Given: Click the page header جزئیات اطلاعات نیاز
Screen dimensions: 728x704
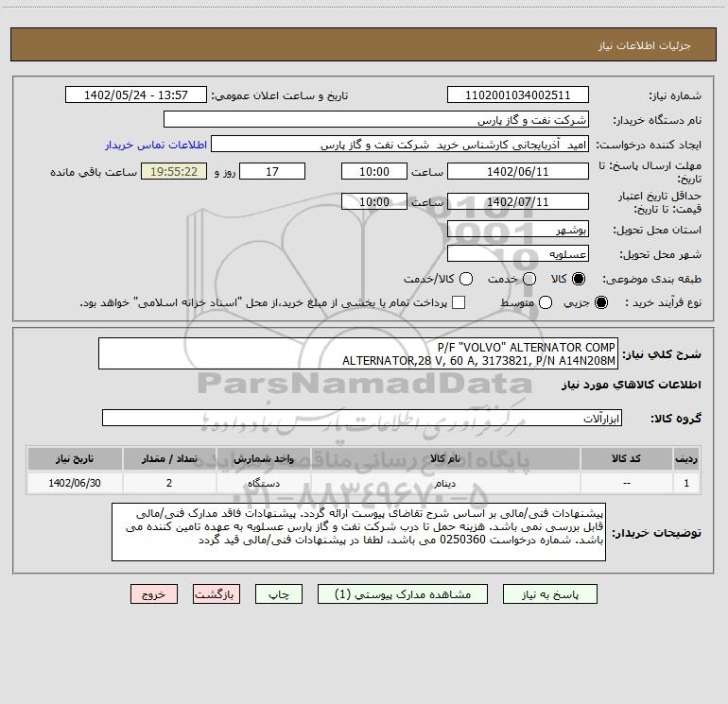Looking at the screenshot, I should coord(645,45).
